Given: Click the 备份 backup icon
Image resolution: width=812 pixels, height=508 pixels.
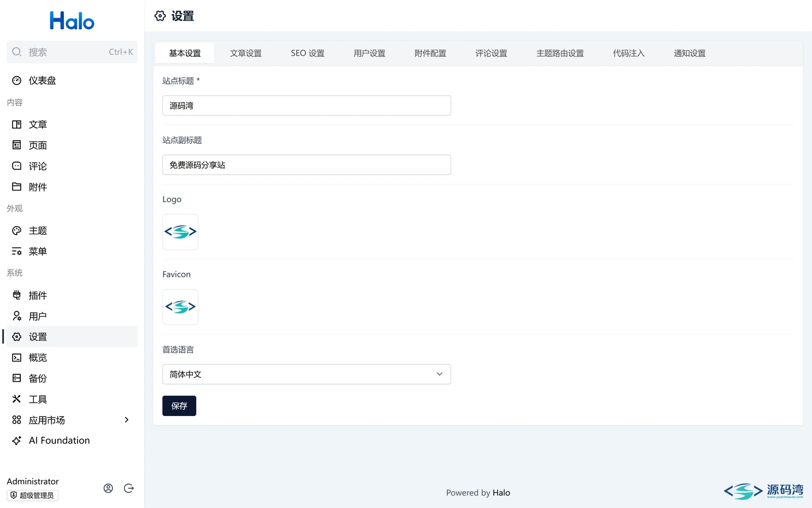Looking at the screenshot, I should (17, 378).
